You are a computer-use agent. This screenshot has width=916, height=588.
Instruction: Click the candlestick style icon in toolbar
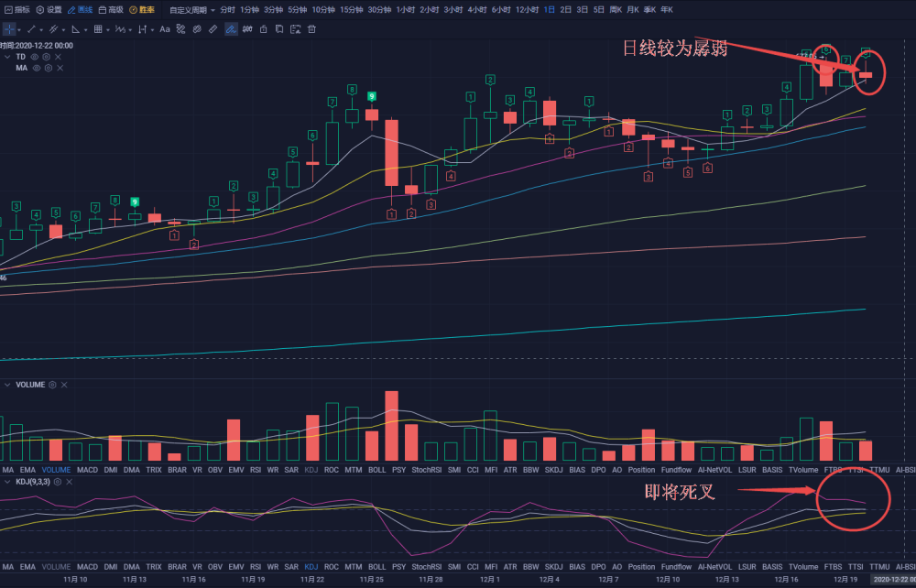pos(247,29)
